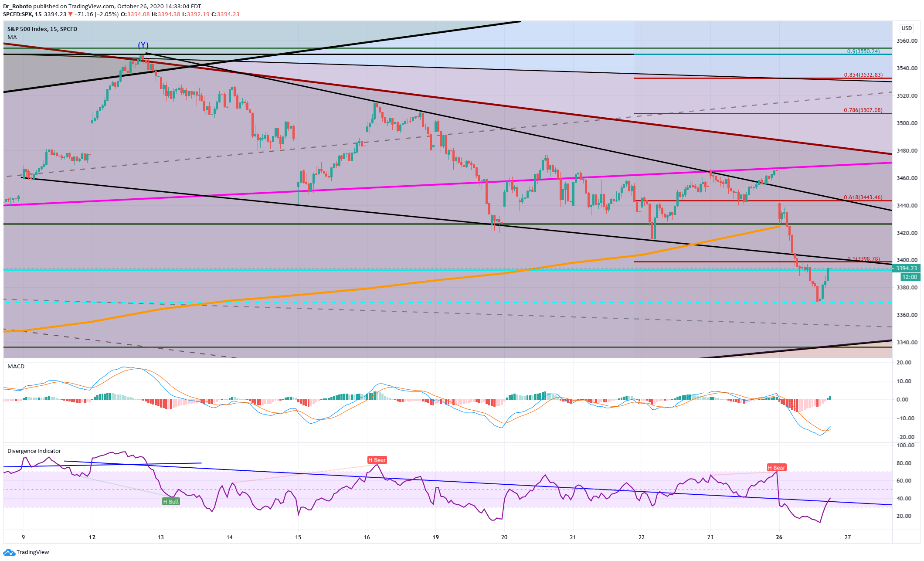This screenshot has height=561, width=924.
Task: Click the 3360.00 price axis label
Action: tap(907, 315)
